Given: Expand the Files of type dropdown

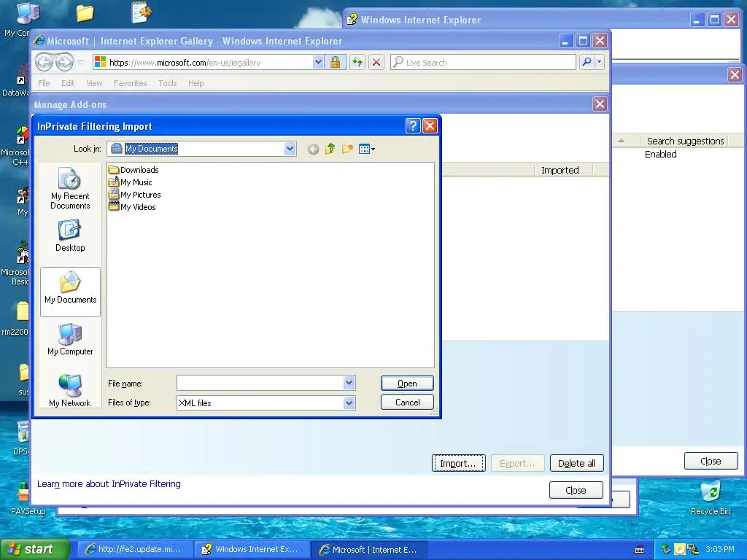Looking at the screenshot, I should point(349,402).
